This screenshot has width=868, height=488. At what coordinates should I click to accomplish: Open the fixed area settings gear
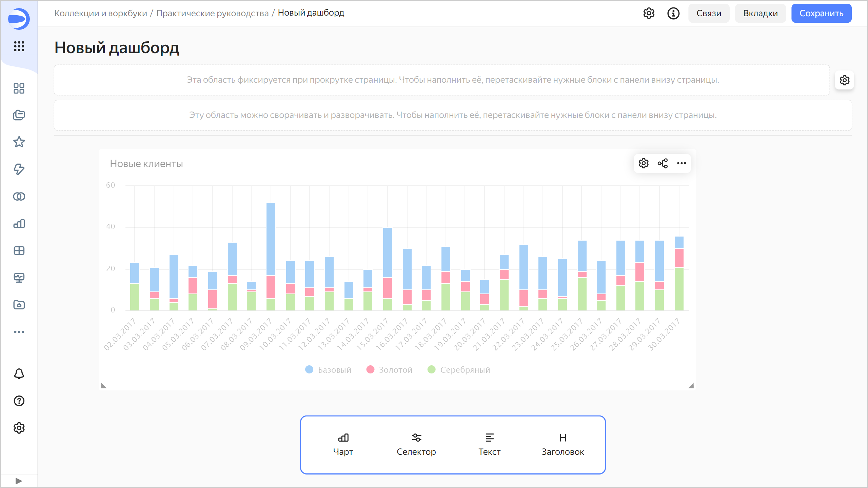[844, 80]
